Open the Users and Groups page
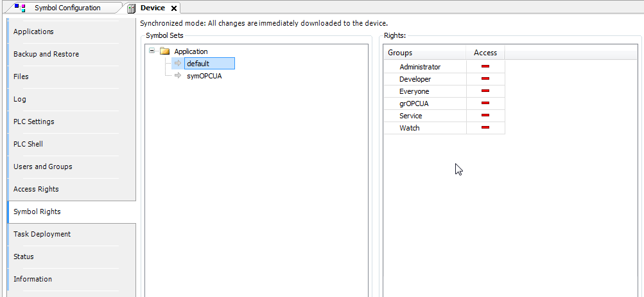The image size is (644, 297). tap(42, 166)
